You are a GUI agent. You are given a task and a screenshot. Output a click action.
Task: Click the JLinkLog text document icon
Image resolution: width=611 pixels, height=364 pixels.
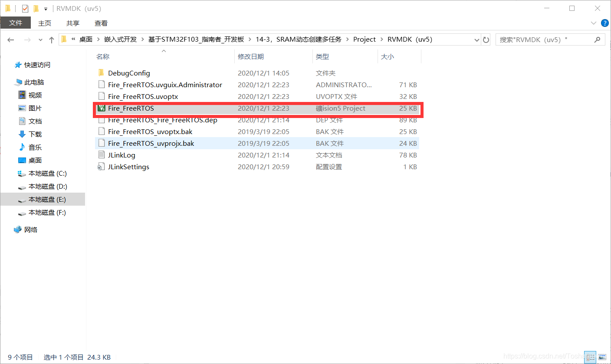[x=101, y=155]
